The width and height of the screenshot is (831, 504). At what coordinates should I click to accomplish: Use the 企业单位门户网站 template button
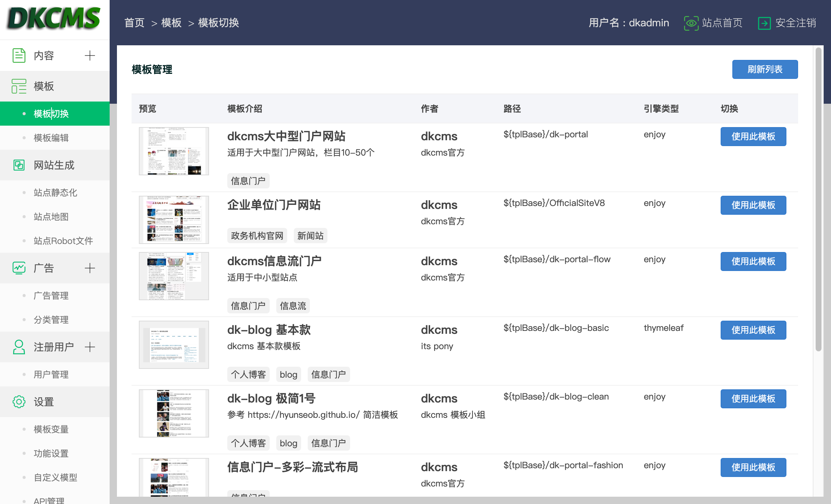[x=753, y=205]
